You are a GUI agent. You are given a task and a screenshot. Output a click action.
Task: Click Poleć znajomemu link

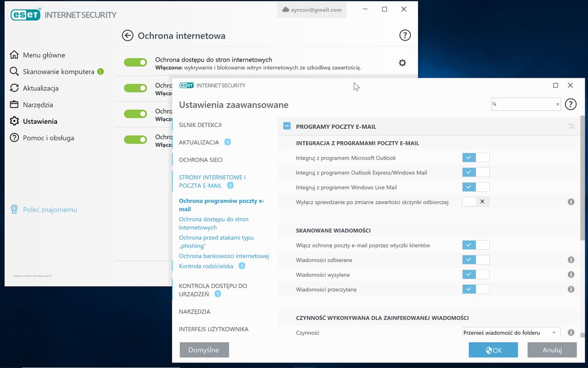50,209
